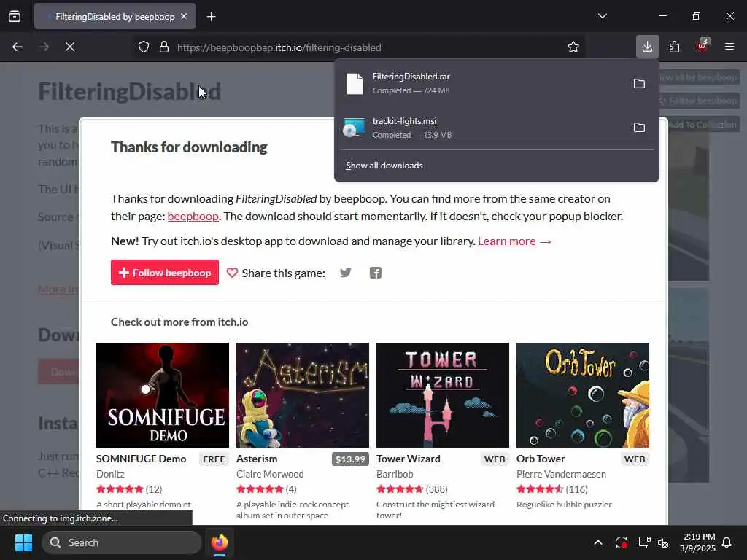Follow the beepboop creator link in text
This screenshot has width=747, height=560.
[x=193, y=216]
